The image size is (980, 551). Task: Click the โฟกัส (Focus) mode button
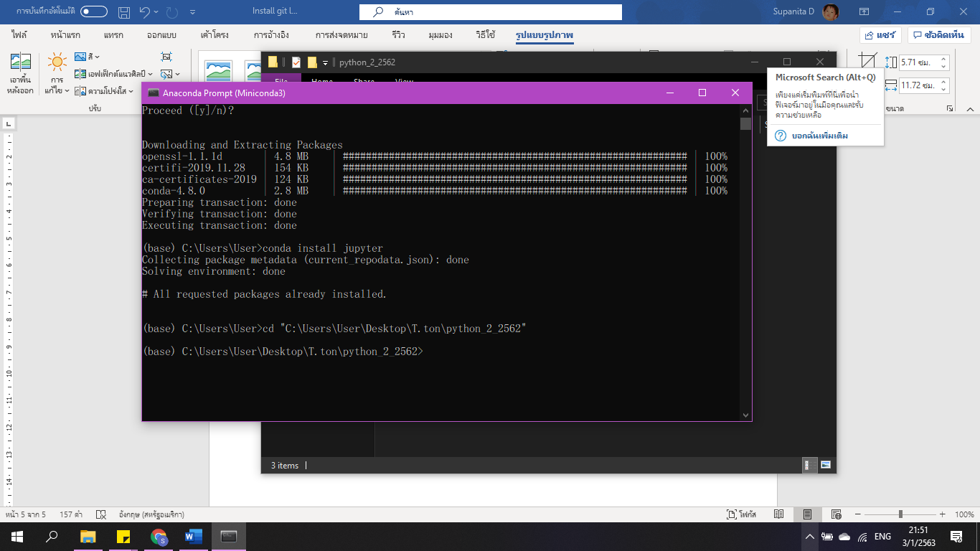(742, 514)
